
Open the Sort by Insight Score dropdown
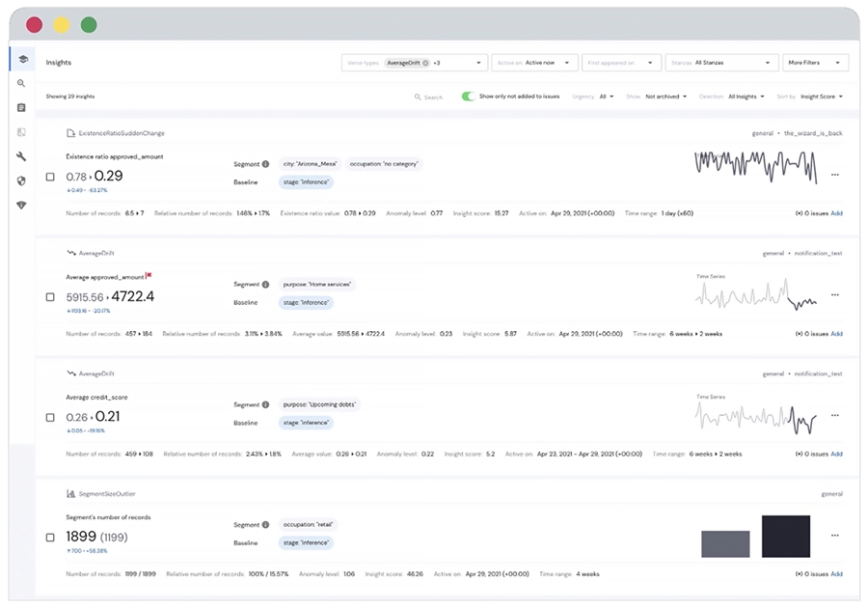pyautogui.click(x=810, y=97)
